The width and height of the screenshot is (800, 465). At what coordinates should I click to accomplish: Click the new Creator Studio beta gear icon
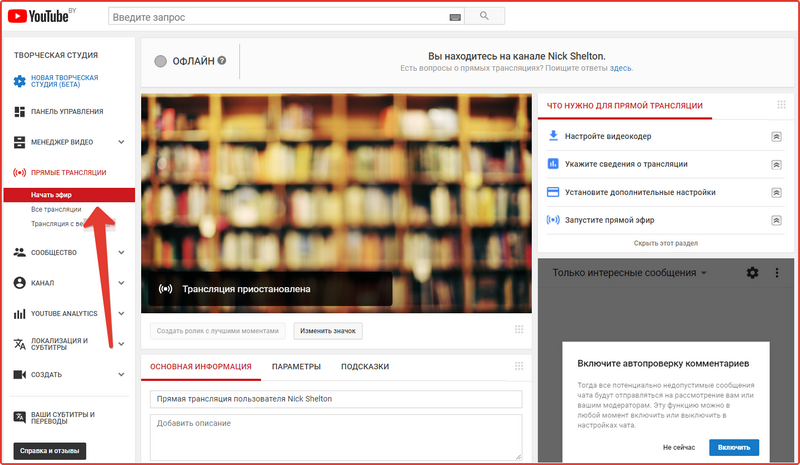(x=19, y=81)
